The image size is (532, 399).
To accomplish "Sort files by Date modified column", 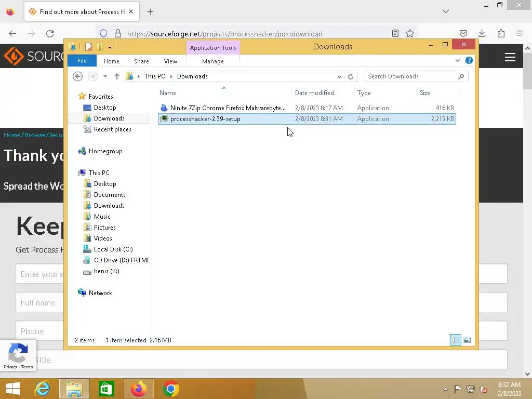I will click(322, 92).
